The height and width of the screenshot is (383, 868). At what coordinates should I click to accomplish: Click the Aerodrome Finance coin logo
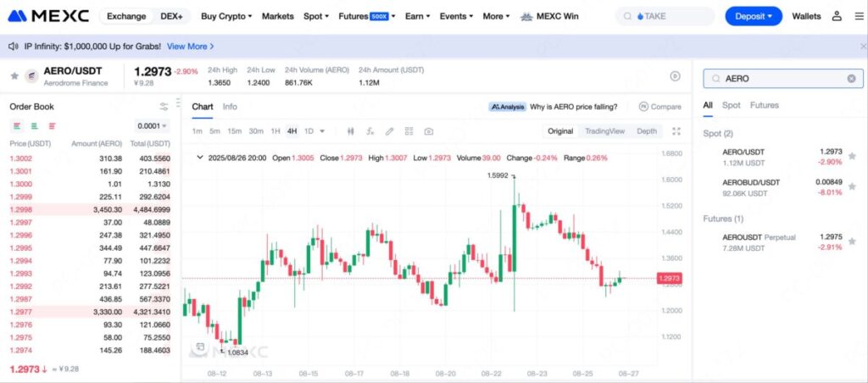tap(32, 76)
